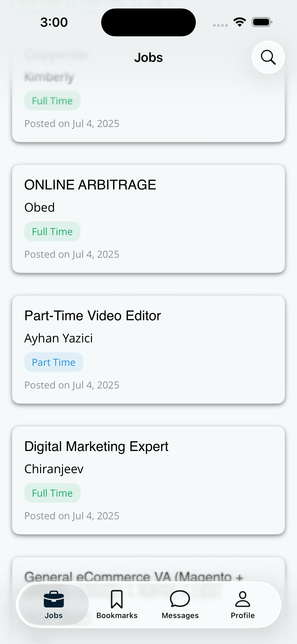Switch to the Messages tab label

click(180, 615)
